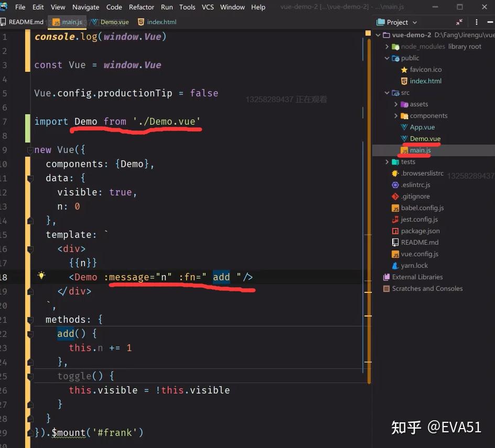Expand the node_modules folder
The image size is (495, 448).
tap(387, 47)
